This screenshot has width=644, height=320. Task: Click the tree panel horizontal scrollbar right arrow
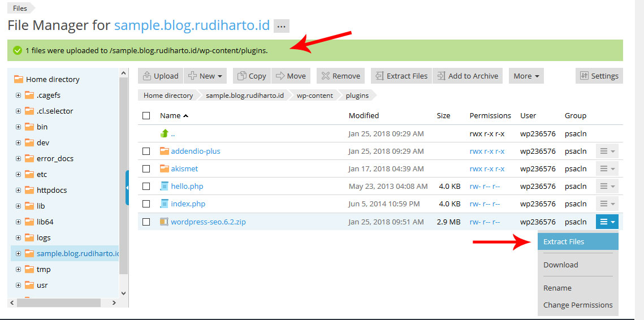click(114, 302)
